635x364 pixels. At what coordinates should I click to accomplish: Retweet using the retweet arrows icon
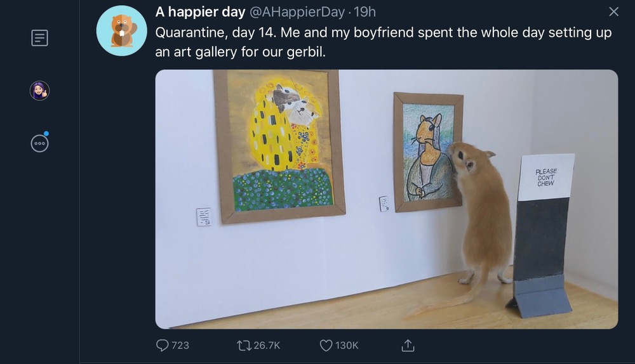(243, 346)
